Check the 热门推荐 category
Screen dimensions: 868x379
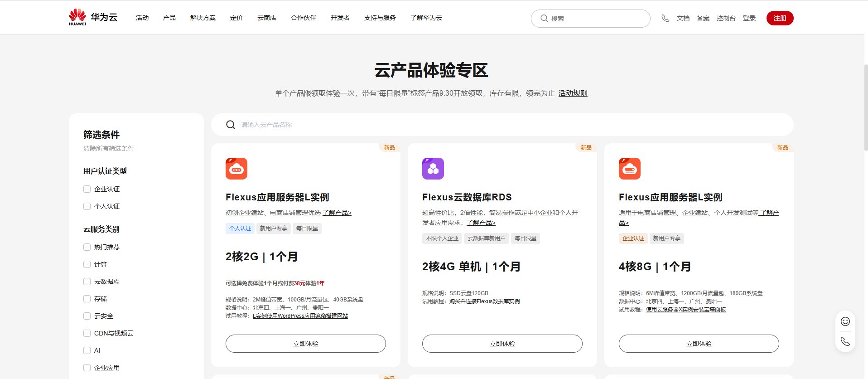coord(87,247)
